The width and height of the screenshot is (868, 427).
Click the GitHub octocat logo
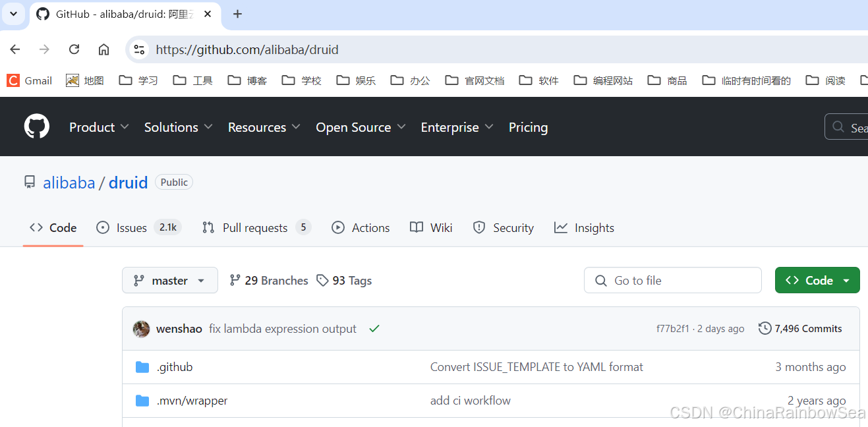tap(36, 127)
